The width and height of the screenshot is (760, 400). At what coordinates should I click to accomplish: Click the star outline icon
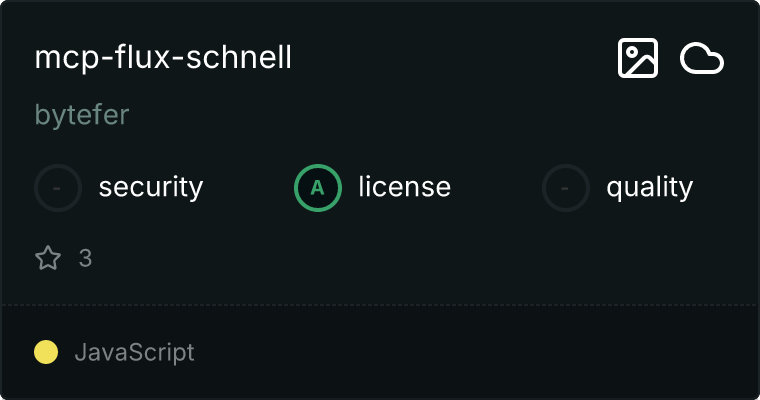pyautogui.click(x=48, y=259)
